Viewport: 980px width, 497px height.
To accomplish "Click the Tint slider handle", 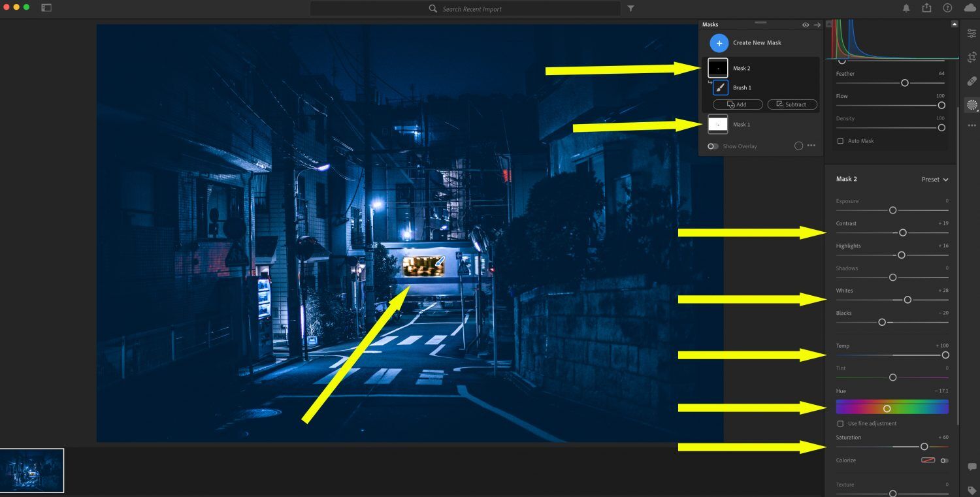I will 892,377.
